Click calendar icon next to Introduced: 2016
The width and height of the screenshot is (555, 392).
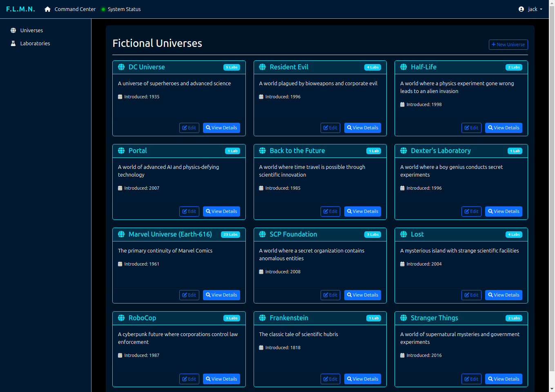click(x=402, y=355)
